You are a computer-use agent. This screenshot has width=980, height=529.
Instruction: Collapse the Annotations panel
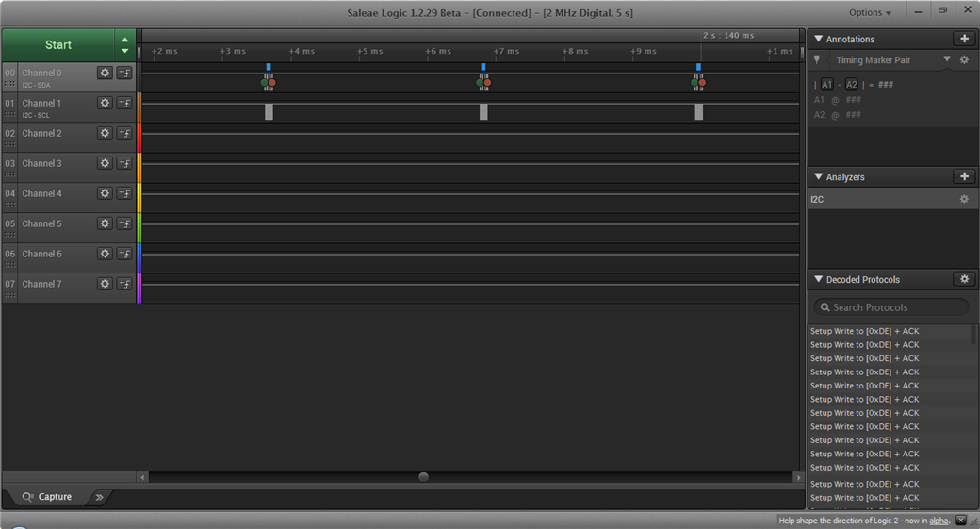point(818,39)
